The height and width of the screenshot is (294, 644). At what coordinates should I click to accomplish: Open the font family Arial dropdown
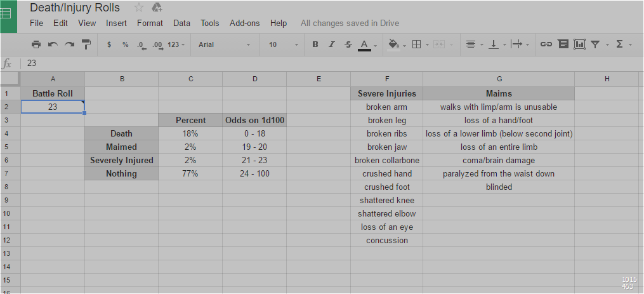224,44
